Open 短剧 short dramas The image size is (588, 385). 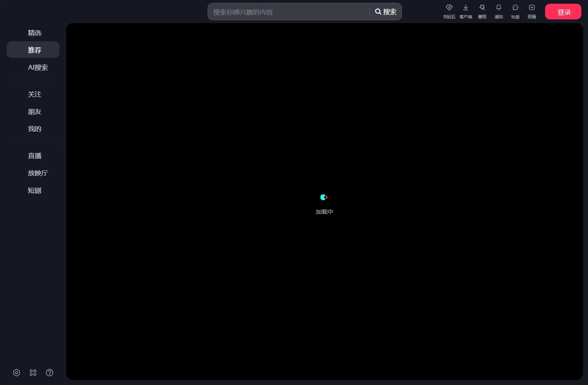point(33,190)
